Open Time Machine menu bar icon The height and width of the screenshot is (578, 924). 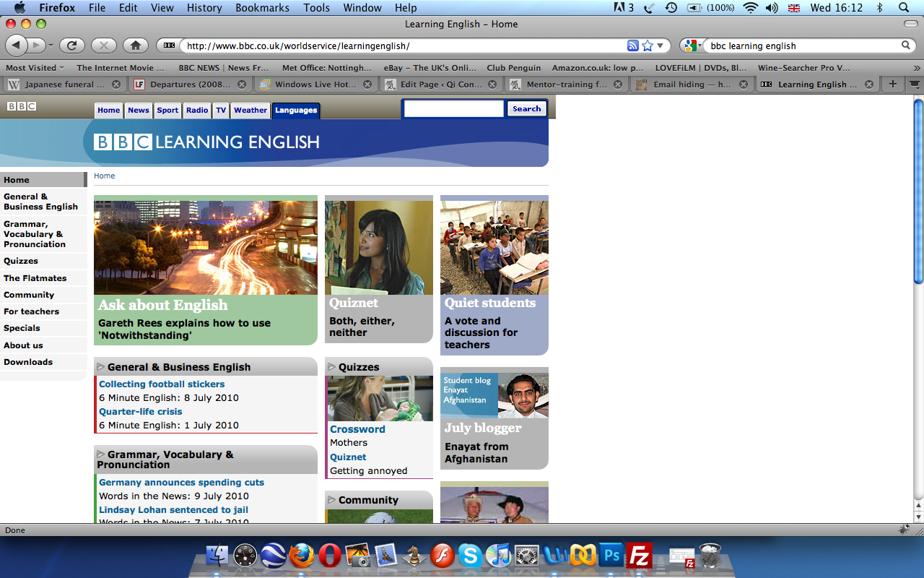pos(671,8)
